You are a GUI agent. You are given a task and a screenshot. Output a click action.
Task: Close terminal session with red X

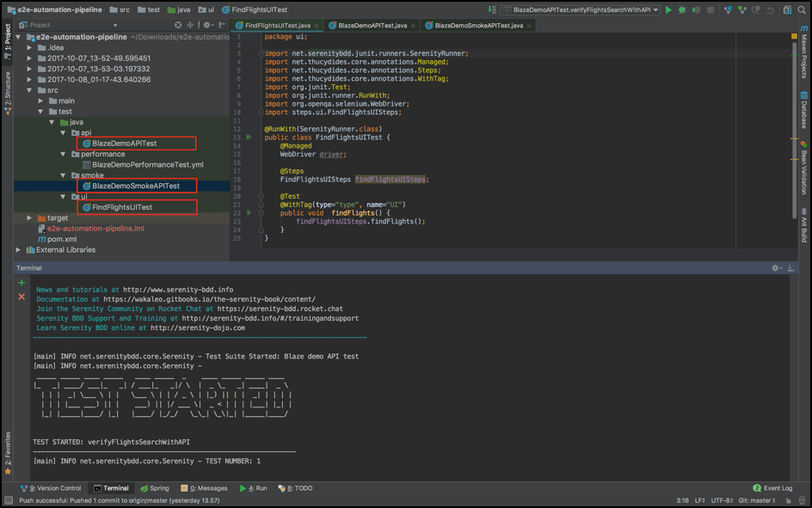point(22,297)
